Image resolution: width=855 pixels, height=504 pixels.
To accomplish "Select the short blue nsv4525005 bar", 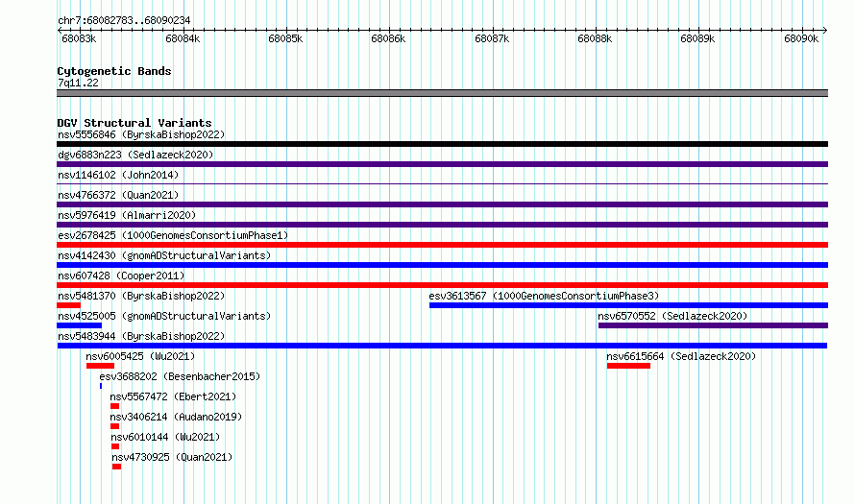I will (x=79, y=325).
